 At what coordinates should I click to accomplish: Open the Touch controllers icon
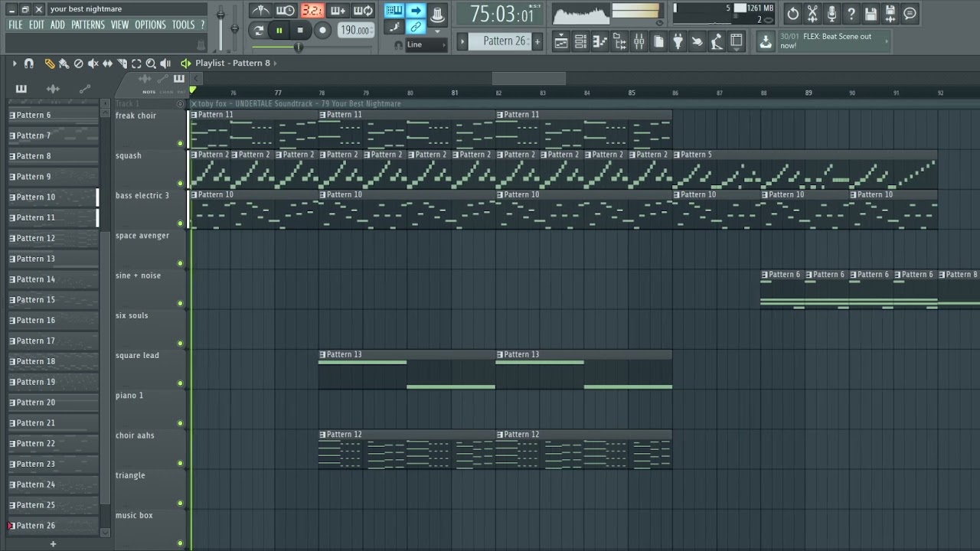coord(717,41)
